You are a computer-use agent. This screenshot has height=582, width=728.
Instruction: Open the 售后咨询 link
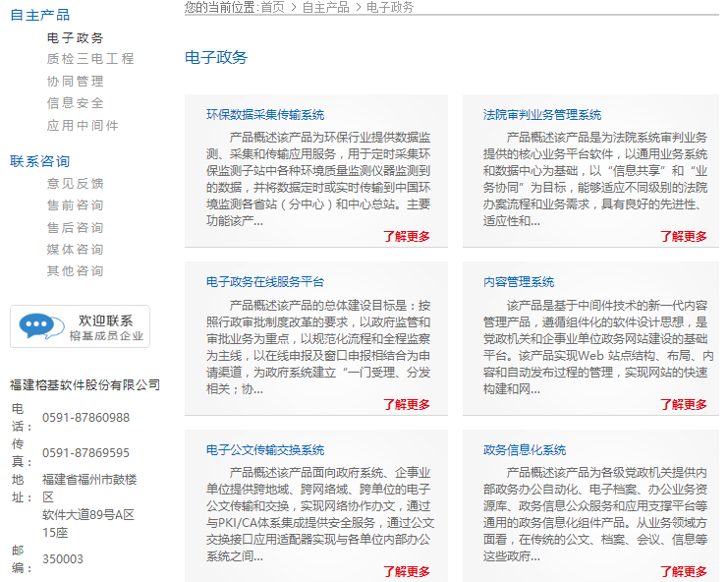coord(76,227)
